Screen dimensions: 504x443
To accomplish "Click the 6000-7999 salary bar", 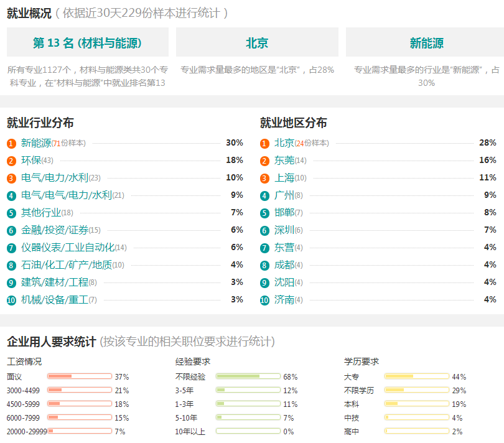I will pos(80,417).
